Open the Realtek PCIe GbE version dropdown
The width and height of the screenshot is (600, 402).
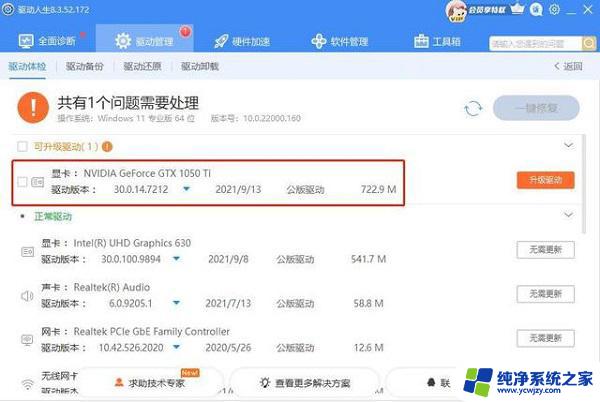tap(176, 347)
